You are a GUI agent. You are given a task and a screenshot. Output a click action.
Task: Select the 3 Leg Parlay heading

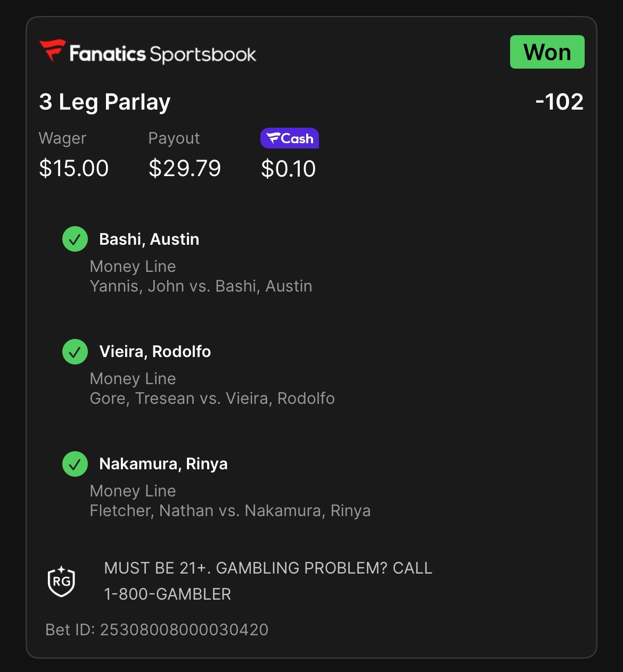coord(105,102)
